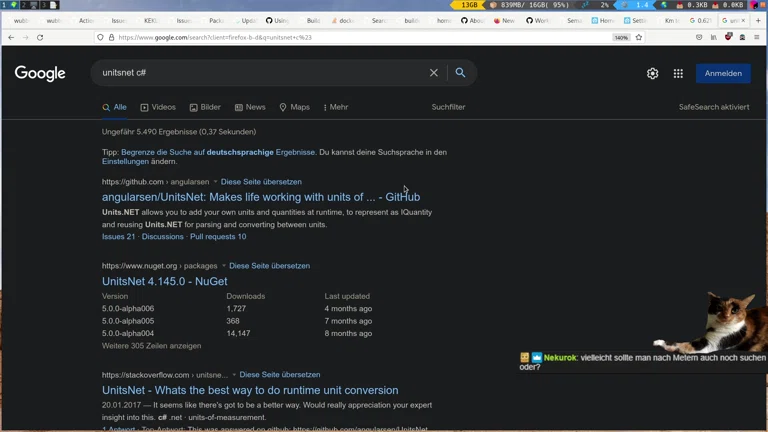Bookmark this page with the star icon

coord(639,37)
